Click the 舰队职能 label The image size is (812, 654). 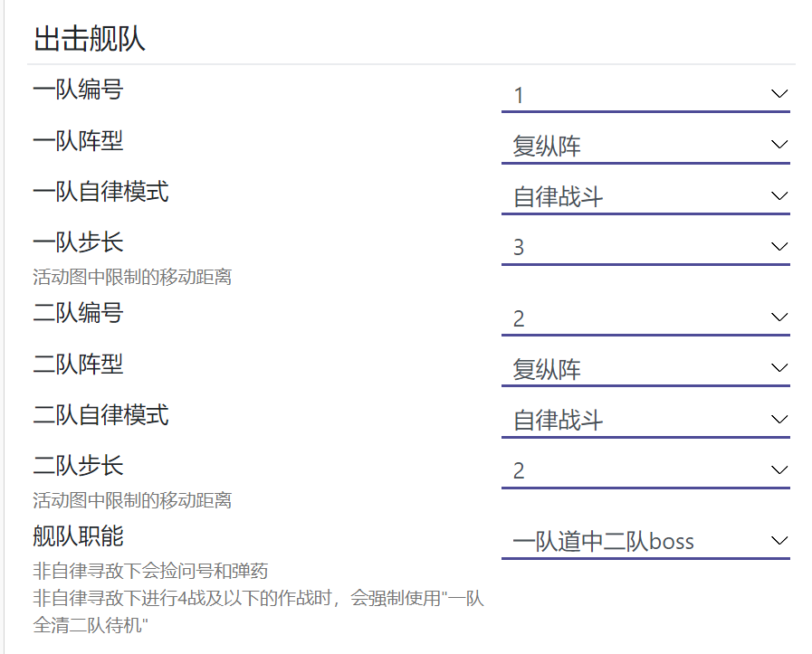78,536
